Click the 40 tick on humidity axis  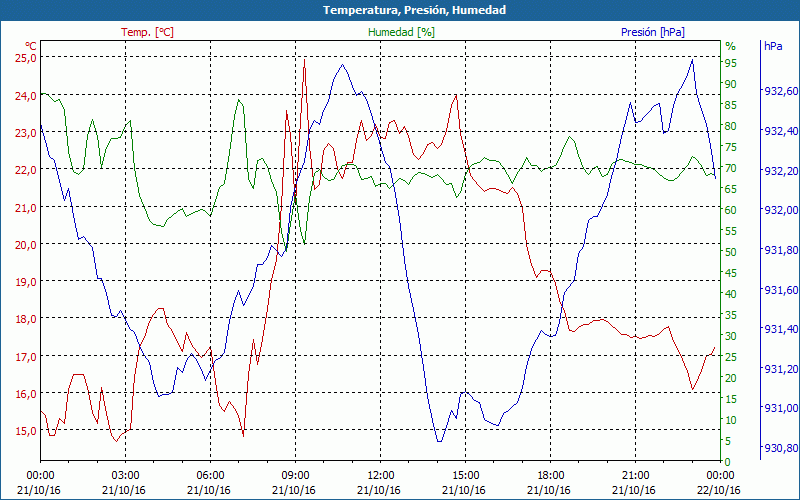point(731,294)
